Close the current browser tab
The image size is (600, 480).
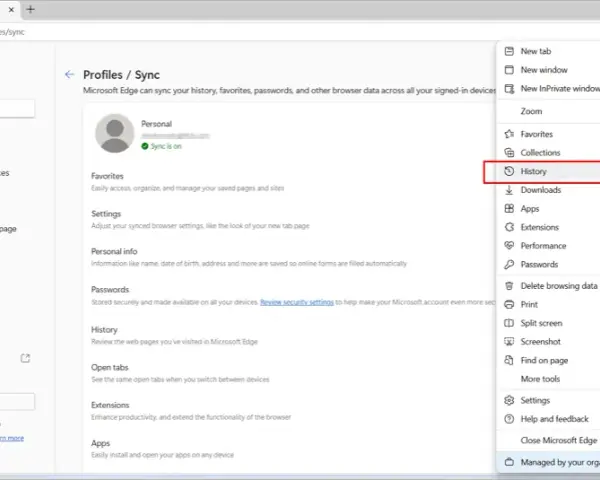pos(11,10)
